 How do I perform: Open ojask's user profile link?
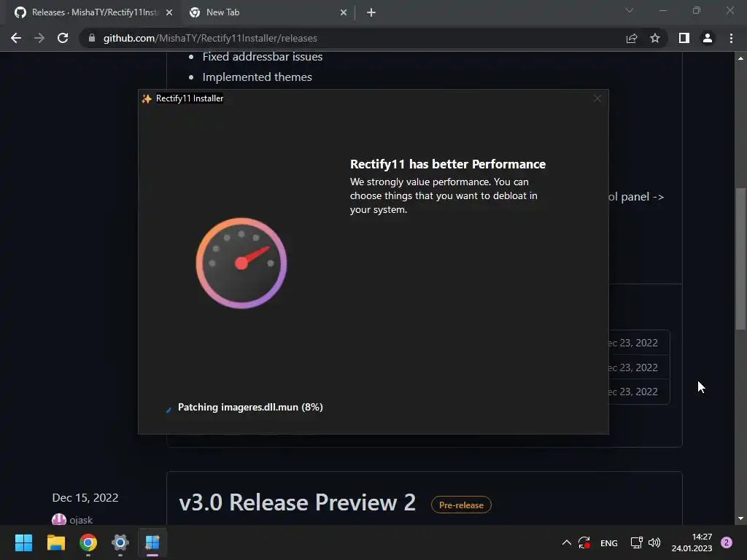[x=81, y=520]
